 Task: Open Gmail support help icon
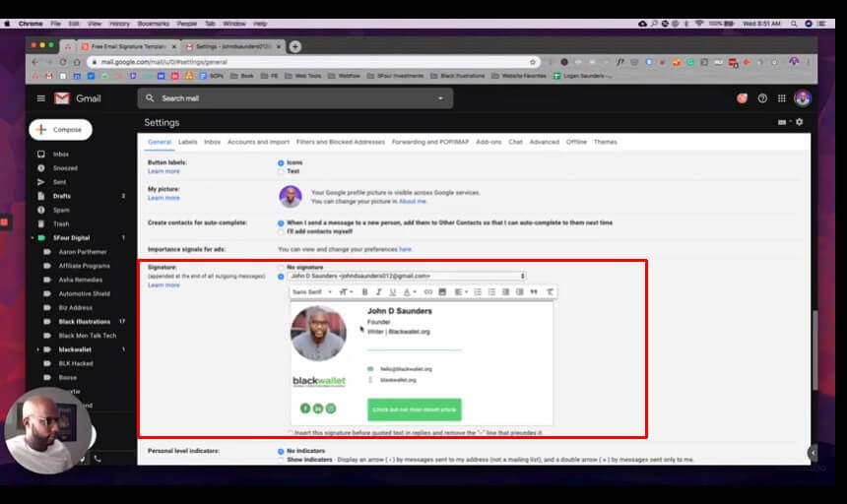tap(762, 98)
